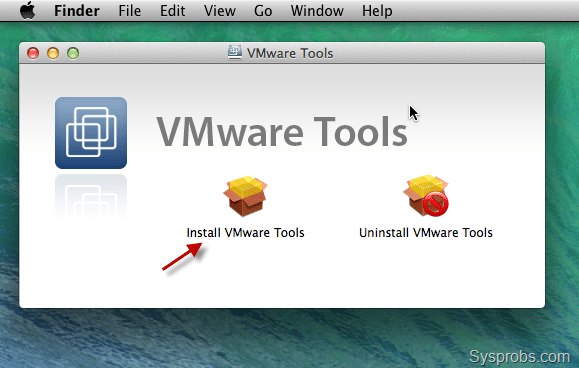Open the Finder menu
The image size is (579, 368).
[77, 11]
